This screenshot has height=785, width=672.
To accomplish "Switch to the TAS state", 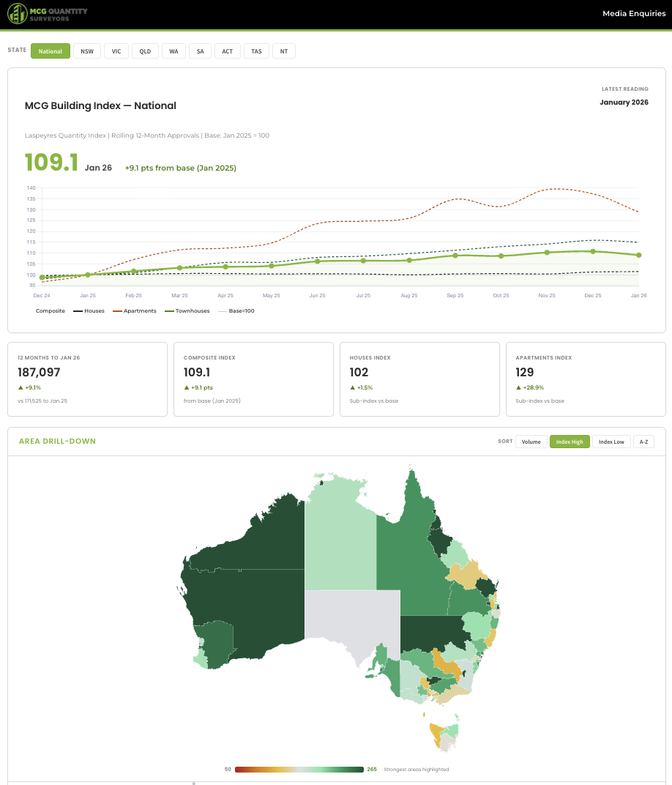I will pos(256,51).
